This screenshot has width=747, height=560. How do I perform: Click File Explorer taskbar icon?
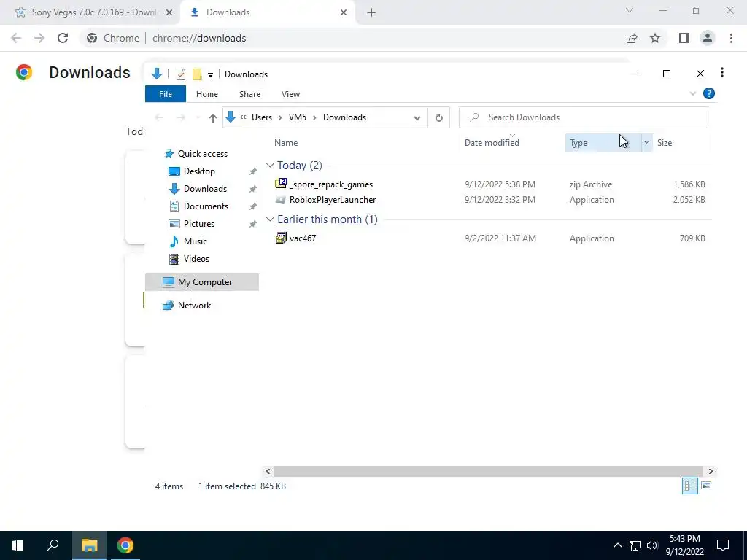[89, 545]
